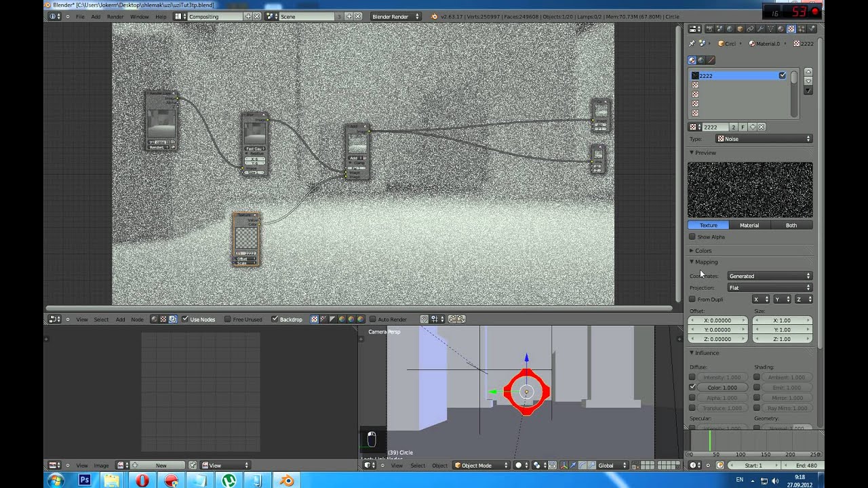Click the pin icon in the properties breadcrumb

tap(692, 43)
